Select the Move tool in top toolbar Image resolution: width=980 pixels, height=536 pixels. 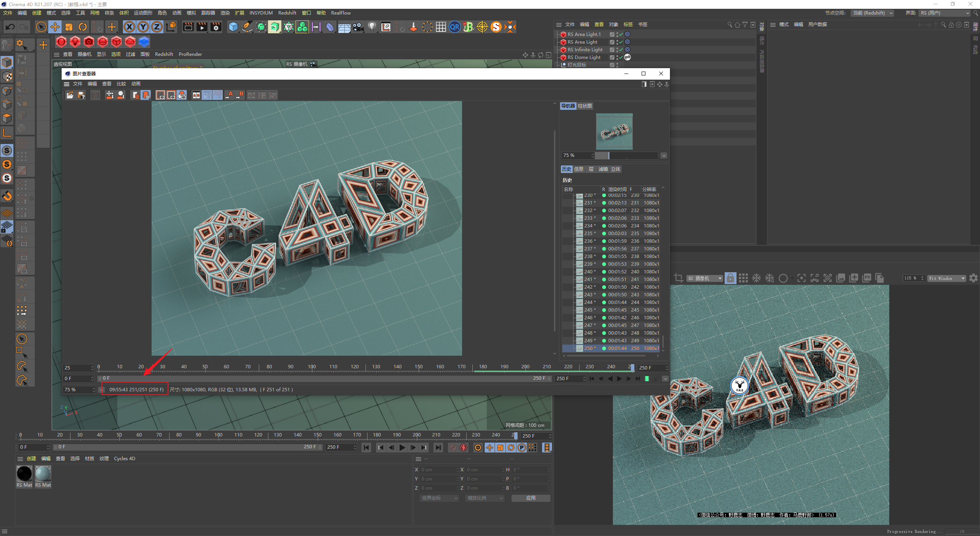coord(55,27)
